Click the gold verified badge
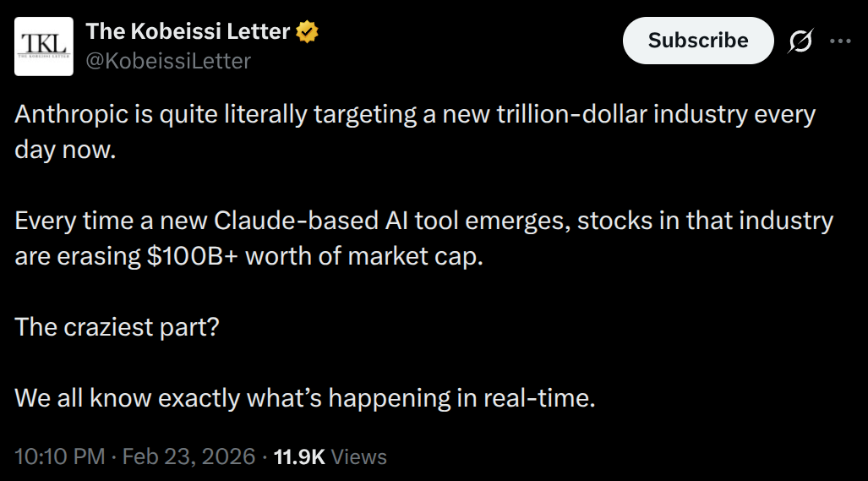 [x=307, y=33]
